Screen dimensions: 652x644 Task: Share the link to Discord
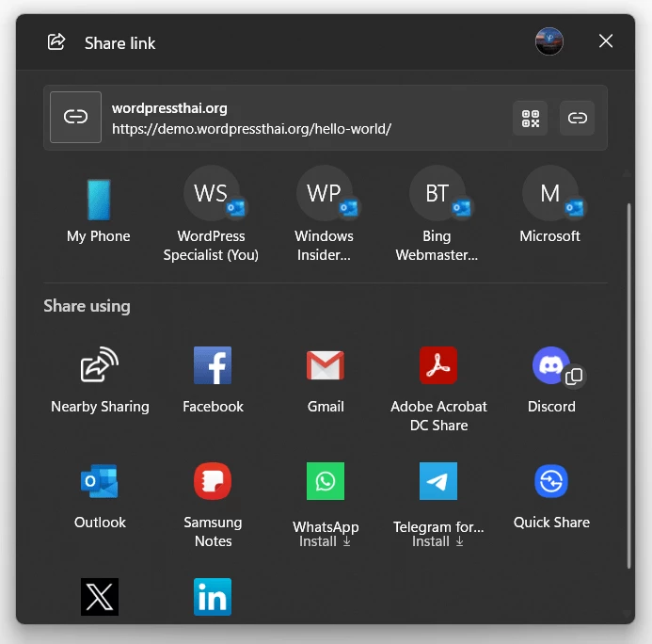coord(551,380)
